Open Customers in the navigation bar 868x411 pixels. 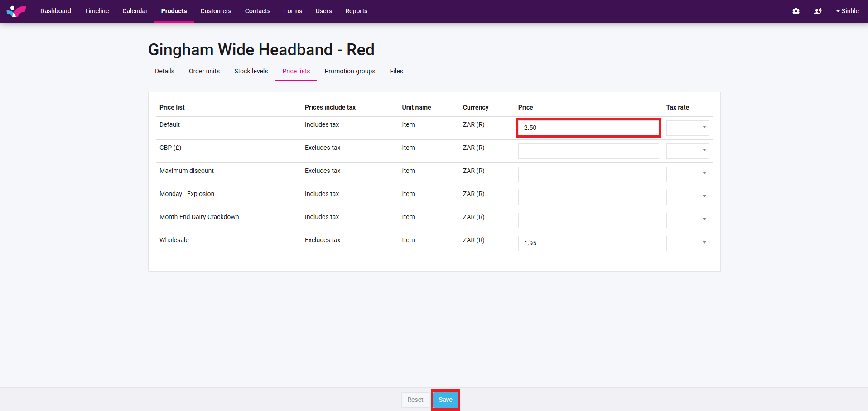[216, 11]
